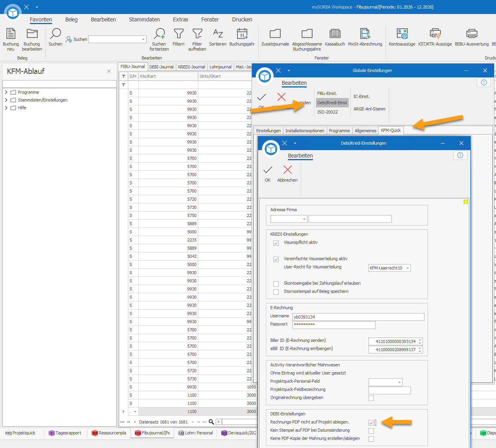Click the Suchen magnifier icon
This screenshot has width=496, height=448.
(x=56, y=34)
